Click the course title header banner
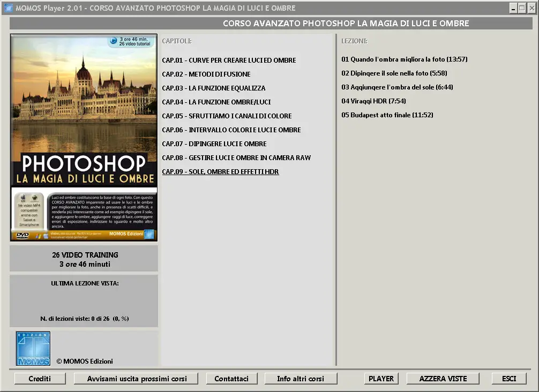This screenshot has height=392, width=539. 271,23
